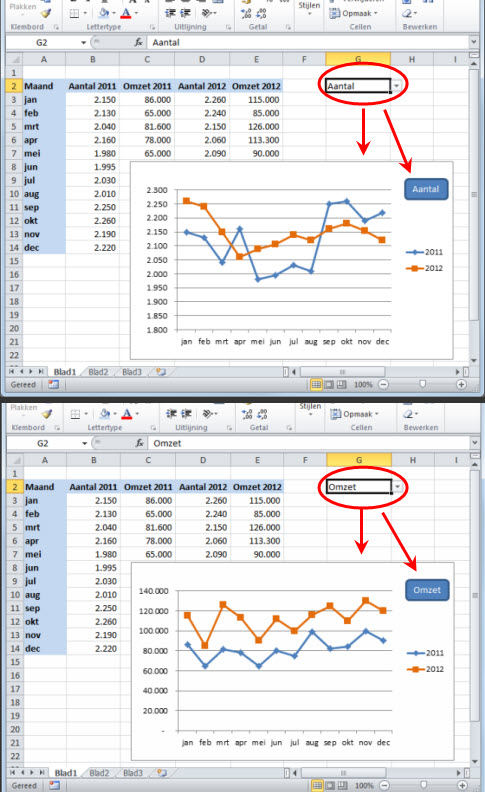Zoom out with minus in top window
Image resolution: width=485 pixels, height=792 pixels.
coord(383,384)
